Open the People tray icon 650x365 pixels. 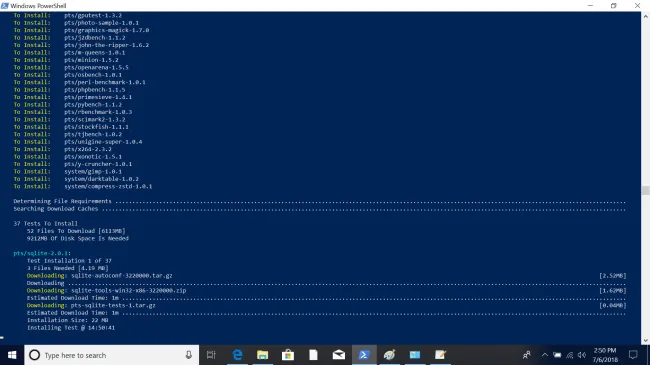click(x=527, y=355)
